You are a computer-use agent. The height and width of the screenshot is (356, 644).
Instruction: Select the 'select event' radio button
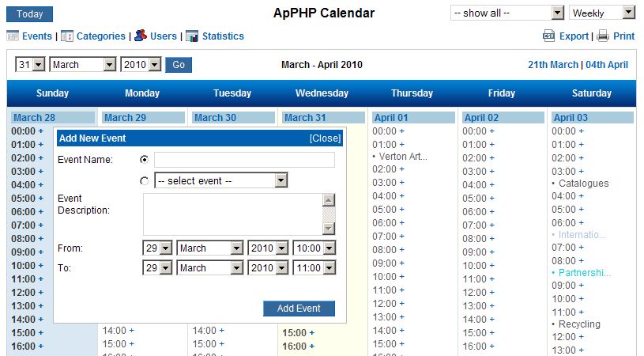pyautogui.click(x=144, y=181)
